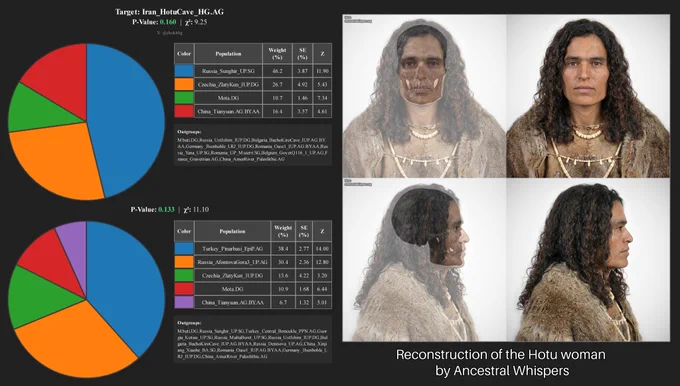Image resolution: width=680 pixels, height=386 pixels.
Task: Click the blue swatch beside Turkey_Pinarbasi_EpiP.AG
Action: point(184,249)
